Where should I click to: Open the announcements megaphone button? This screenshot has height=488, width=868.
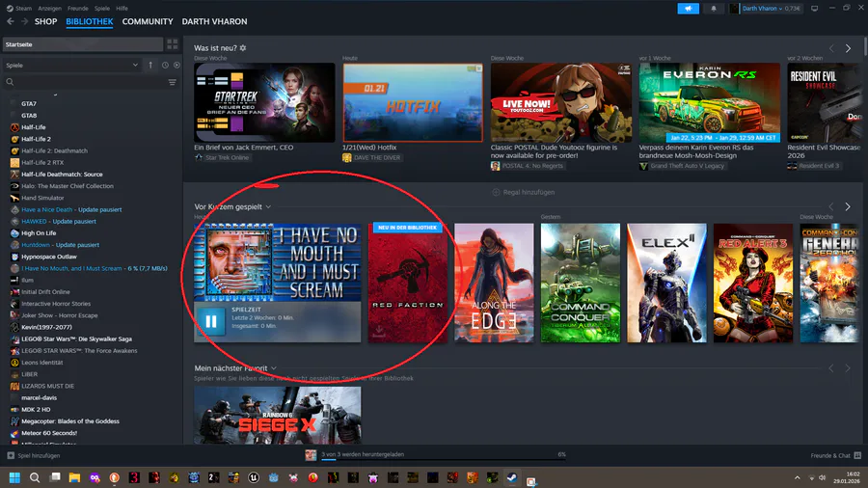tap(688, 9)
